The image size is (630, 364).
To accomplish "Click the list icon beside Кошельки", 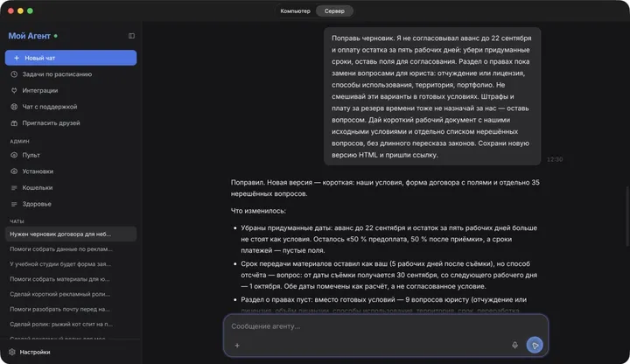I will [14, 187].
